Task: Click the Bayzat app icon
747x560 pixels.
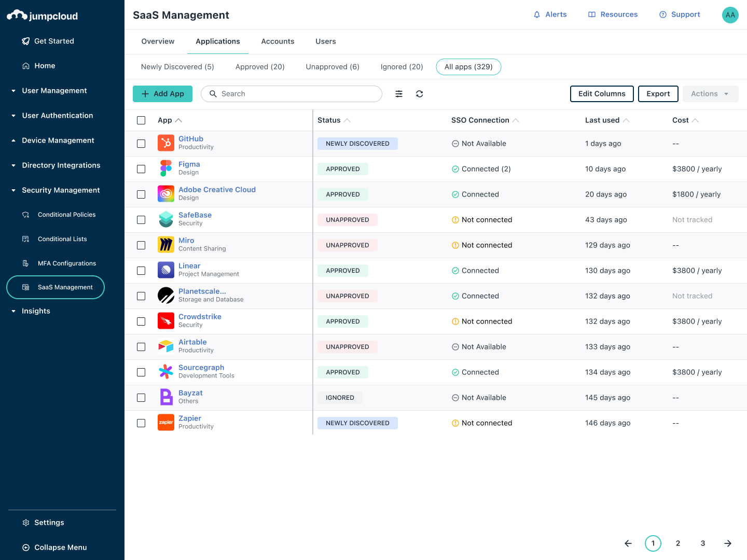Action: pyautogui.click(x=166, y=397)
